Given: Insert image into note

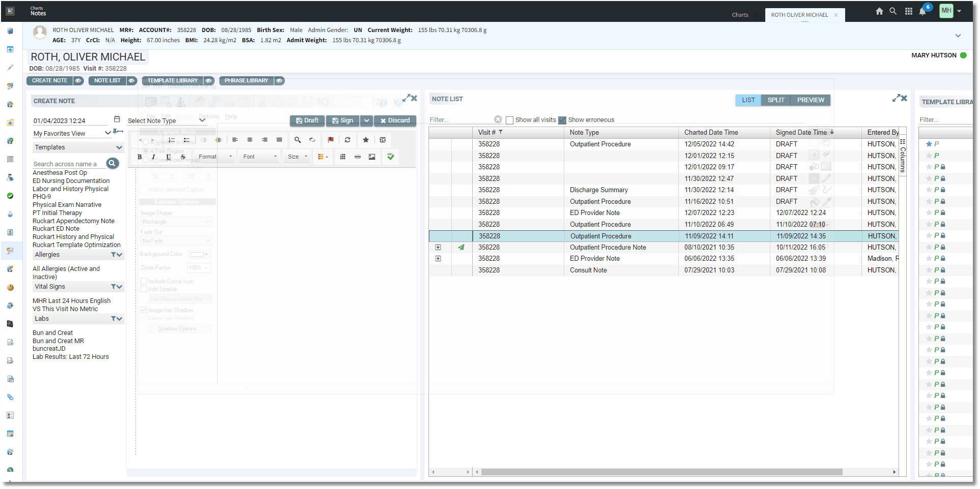Looking at the screenshot, I should click(372, 157).
